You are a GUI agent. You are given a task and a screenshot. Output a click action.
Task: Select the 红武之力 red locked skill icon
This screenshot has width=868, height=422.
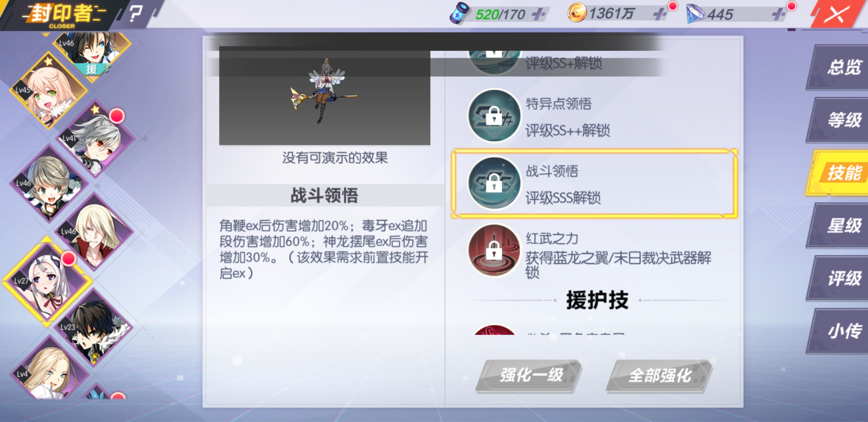coord(494,250)
